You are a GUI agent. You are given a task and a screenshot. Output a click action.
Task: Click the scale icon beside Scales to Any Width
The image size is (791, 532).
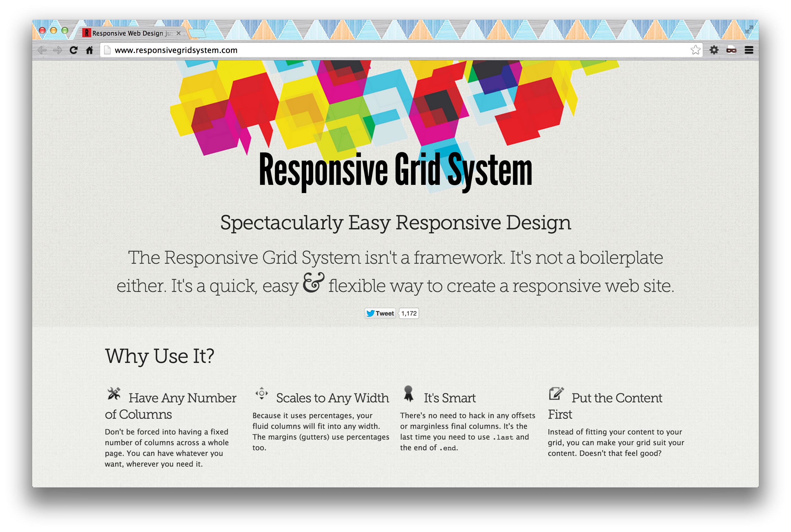pos(261,394)
